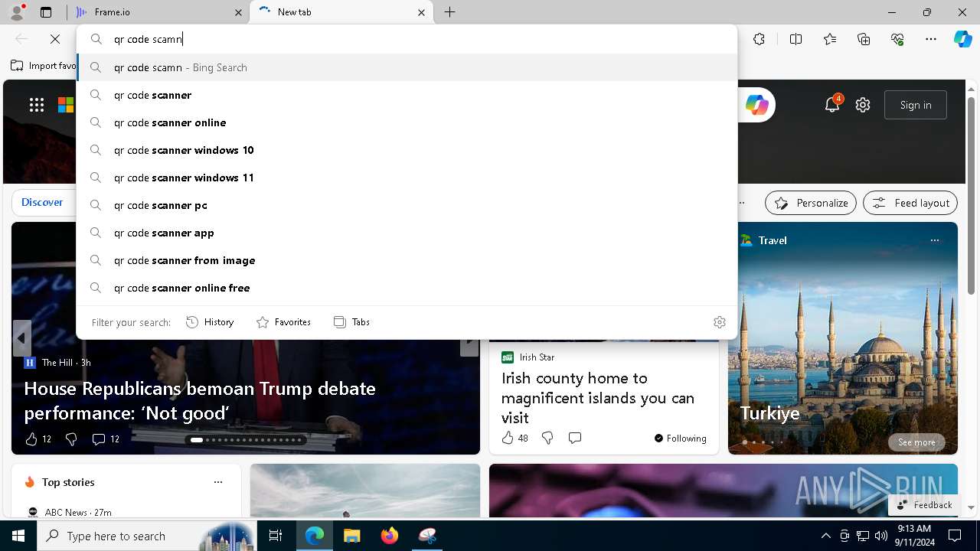Pick 'qr code scanner pc' suggestion
Viewport: 980px width, 551px height.
(407, 205)
